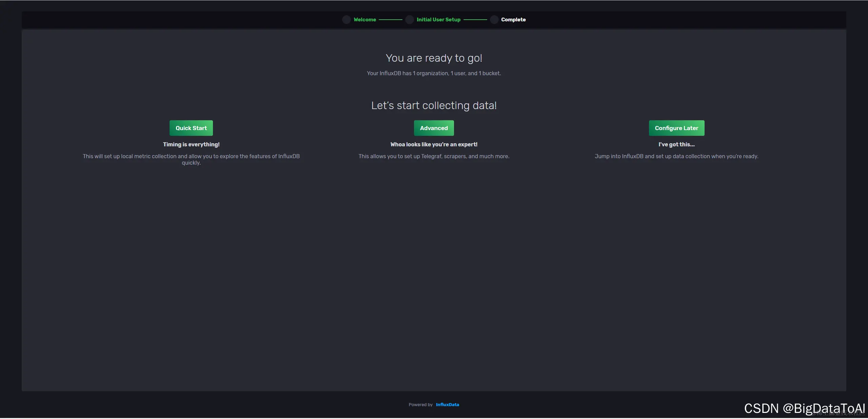
Task: Click 'Whoa looks like you're an expert!' subtitle
Action: (x=434, y=144)
